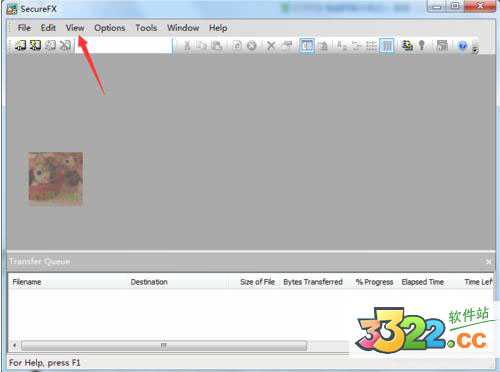Image resolution: width=500 pixels, height=372 pixels.
Task: Close the Transfer Queue panel
Action: [489, 262]
